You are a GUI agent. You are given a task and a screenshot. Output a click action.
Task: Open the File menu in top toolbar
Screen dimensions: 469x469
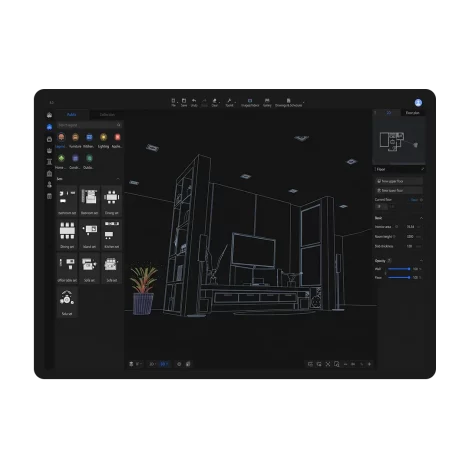(173, 102)
